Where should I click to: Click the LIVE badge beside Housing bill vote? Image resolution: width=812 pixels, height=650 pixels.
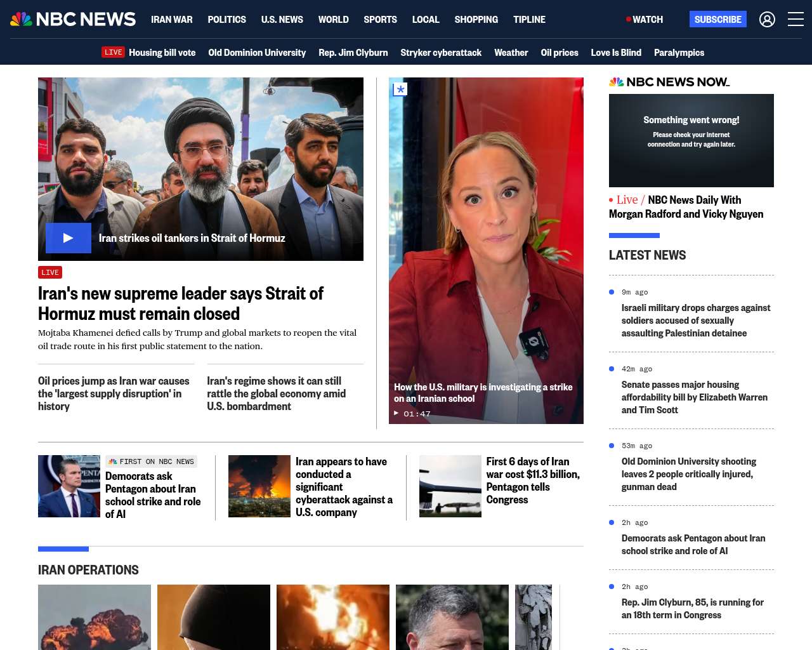(114, 53)
